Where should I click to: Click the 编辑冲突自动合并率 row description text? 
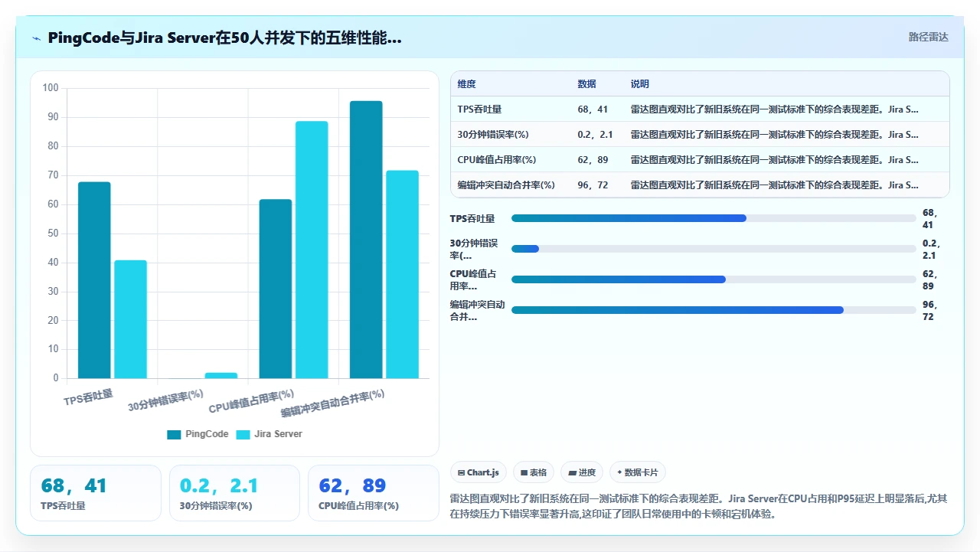[774, 185]
